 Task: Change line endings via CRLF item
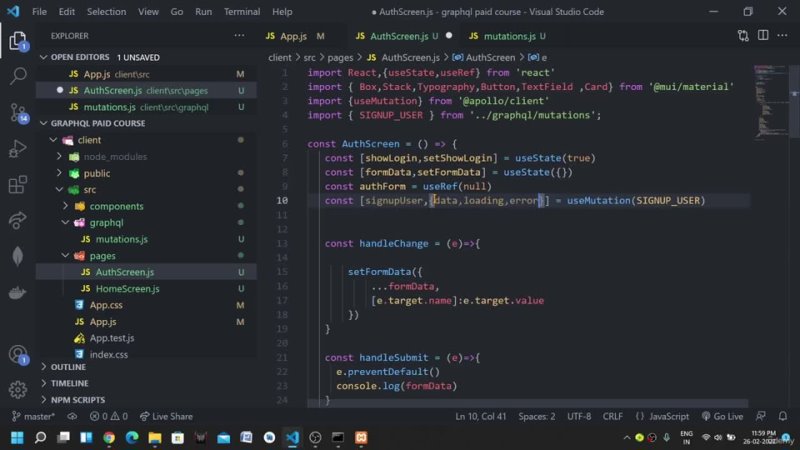(612, 416)
